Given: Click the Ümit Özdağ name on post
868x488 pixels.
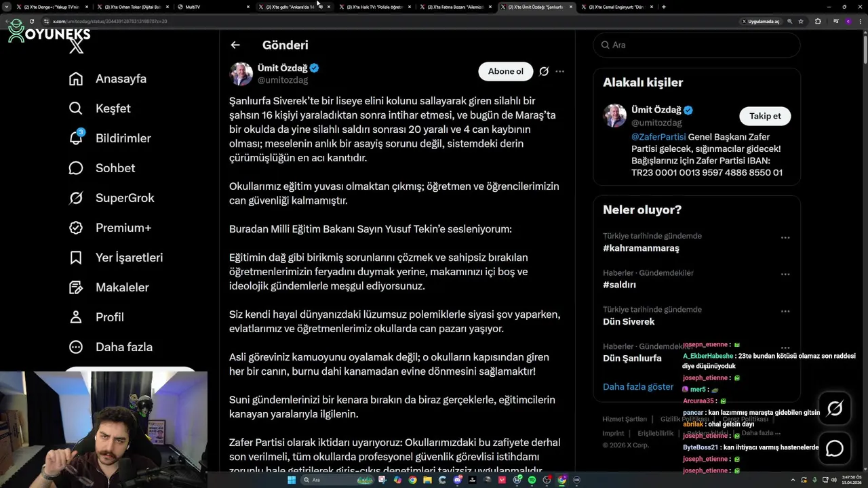Looking at the screenshot, I should [x=283, y=68].
